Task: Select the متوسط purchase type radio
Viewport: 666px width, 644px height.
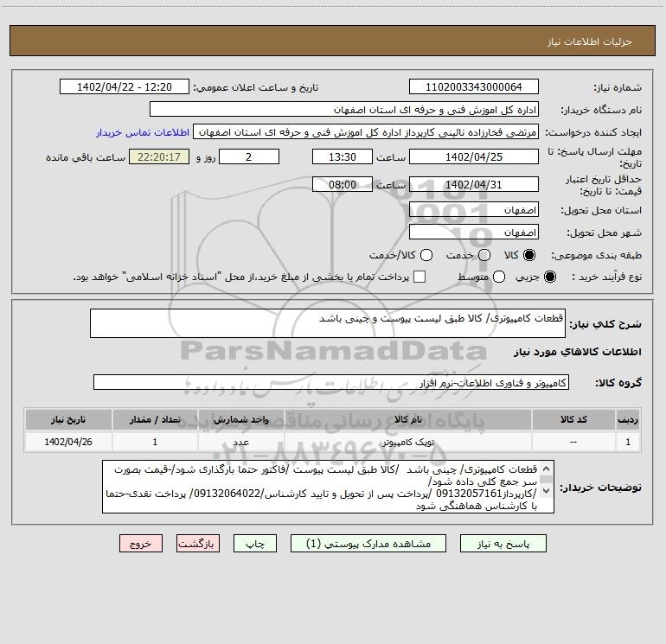Action: click(499, 277)
